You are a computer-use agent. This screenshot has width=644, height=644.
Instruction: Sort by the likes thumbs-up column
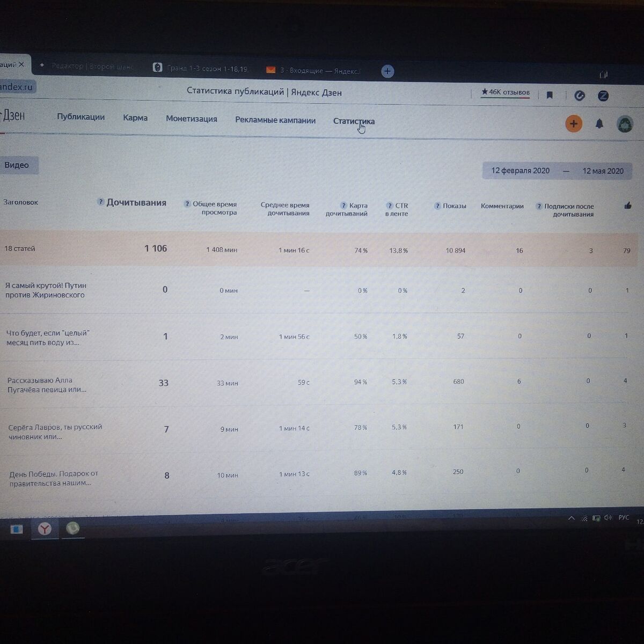click(x=628, y=206)
